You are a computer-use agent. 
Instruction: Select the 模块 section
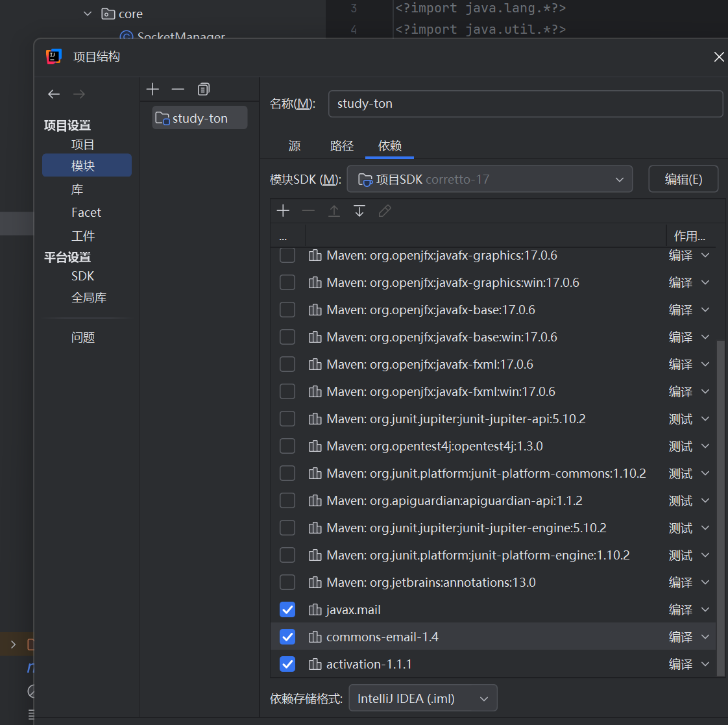pos(87,166)
